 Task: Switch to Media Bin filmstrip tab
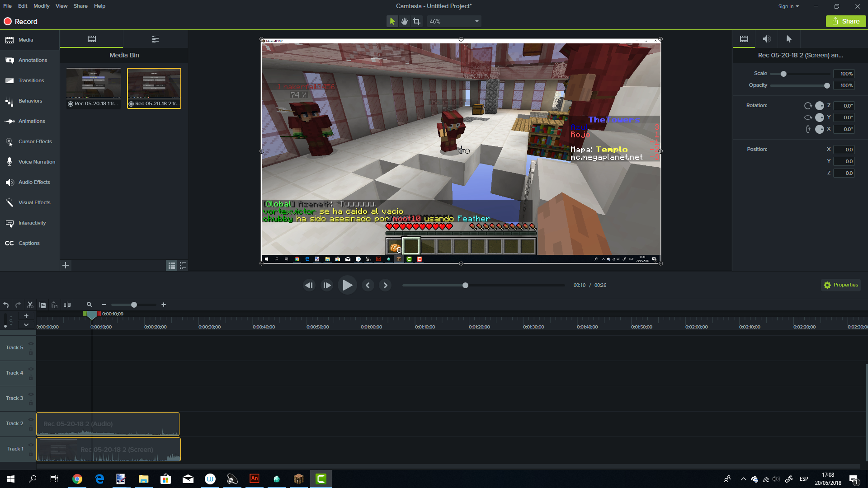(x=92, y=39)
